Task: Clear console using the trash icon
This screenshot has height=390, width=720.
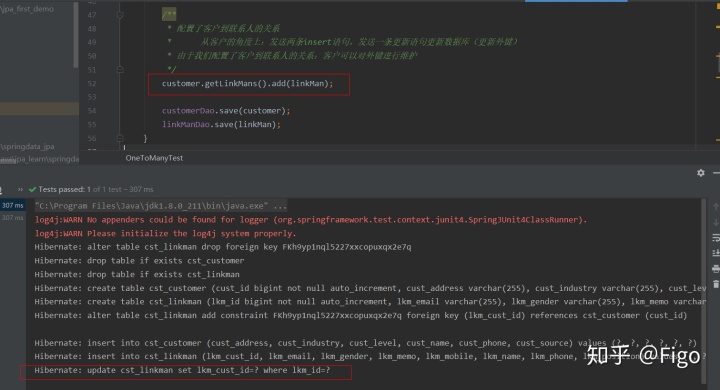Action: (715, 284)
